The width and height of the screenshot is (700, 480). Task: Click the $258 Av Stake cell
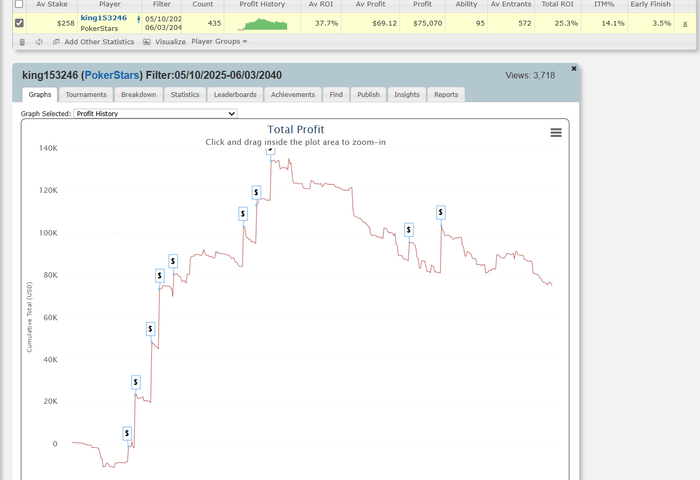point(52,23)
